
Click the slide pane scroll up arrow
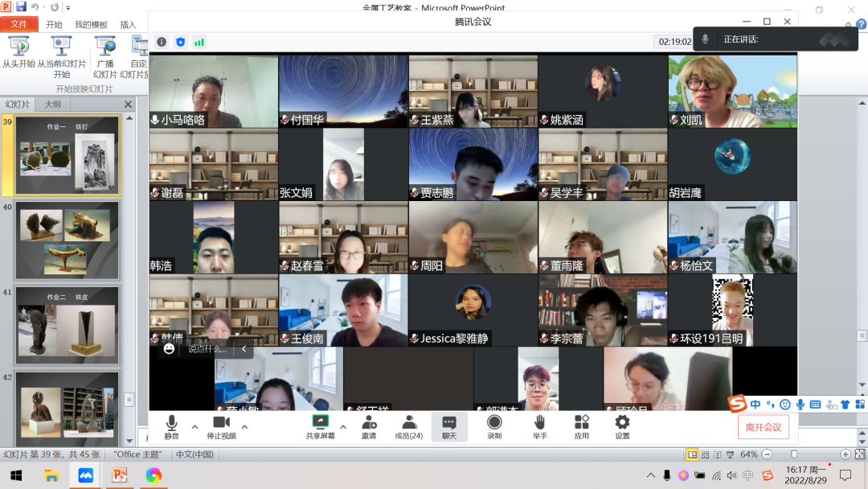[x=129, y=118]
